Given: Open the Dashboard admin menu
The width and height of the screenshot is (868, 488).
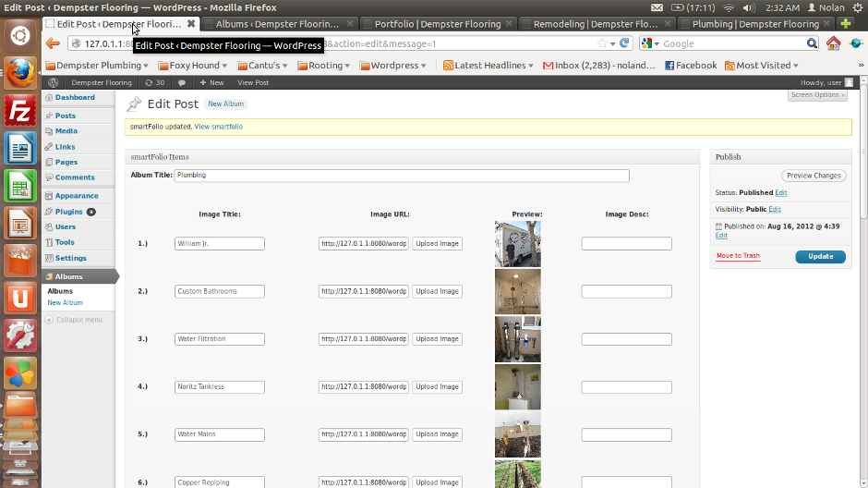Looking at the screenshot, I should click(x=75, y=97).
